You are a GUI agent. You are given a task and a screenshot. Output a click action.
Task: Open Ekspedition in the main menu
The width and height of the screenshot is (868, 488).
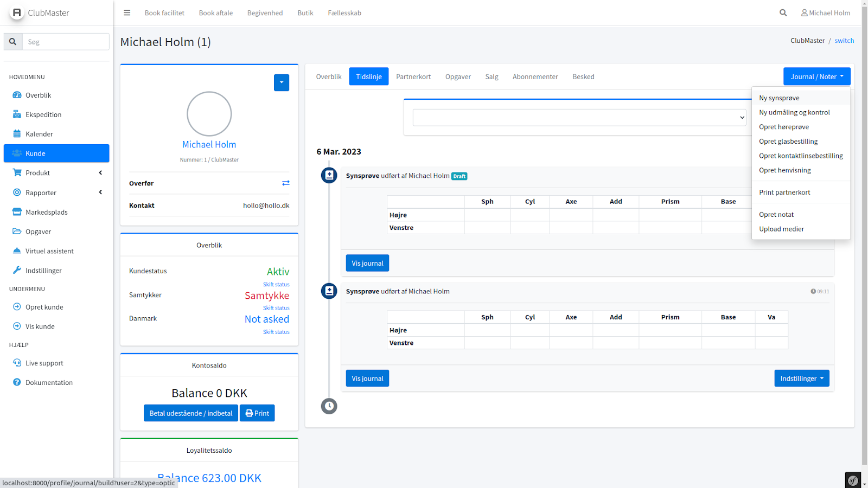[x=43, y=114]
